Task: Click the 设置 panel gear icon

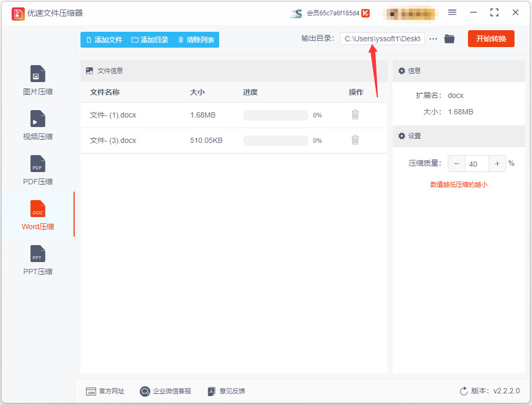Action: pyautogui.click(x=402, y=136)
